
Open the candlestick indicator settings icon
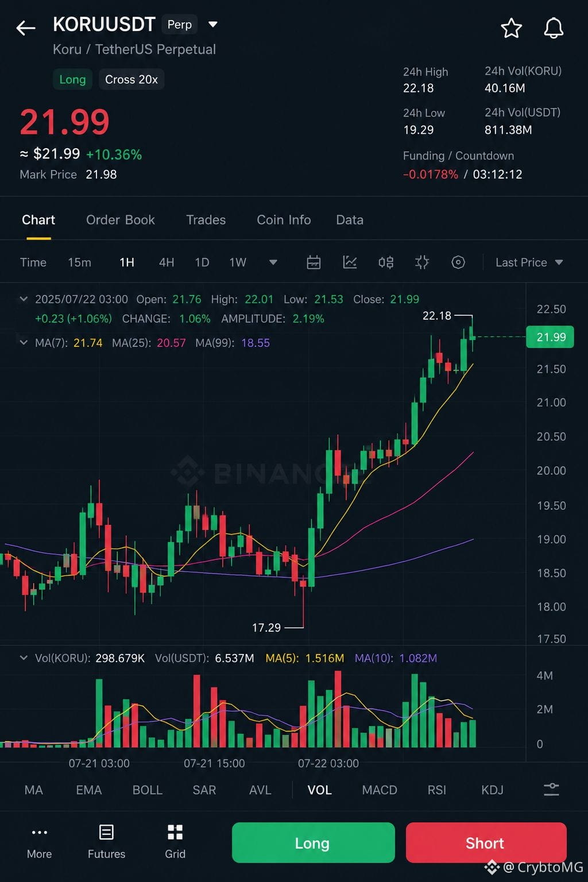(x=386, y=262)
